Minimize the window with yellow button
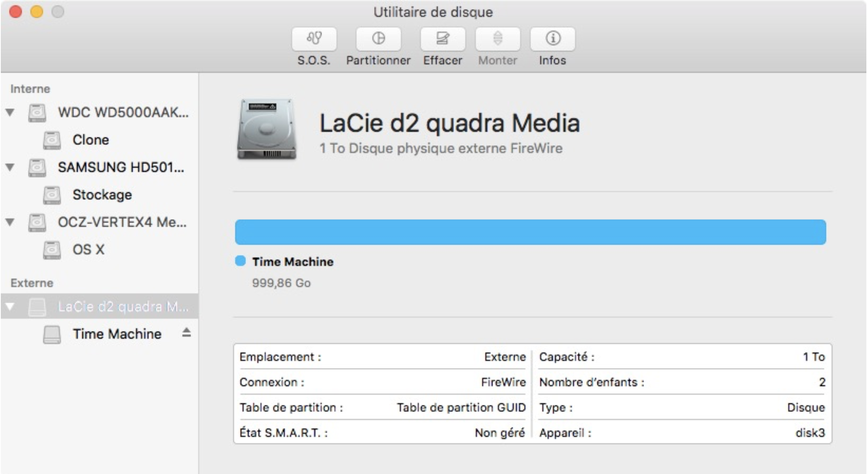This screenshot has height=474, width=868. point(37,12)
